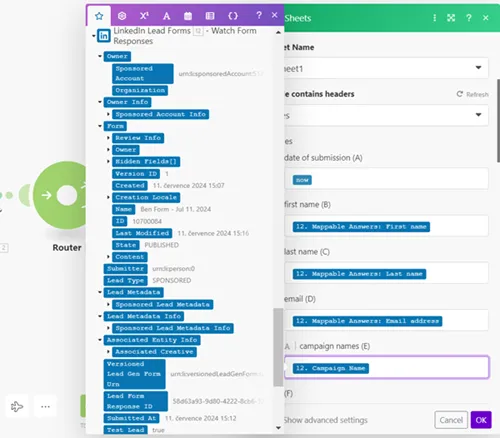Open array functions tab

[210, 16]
